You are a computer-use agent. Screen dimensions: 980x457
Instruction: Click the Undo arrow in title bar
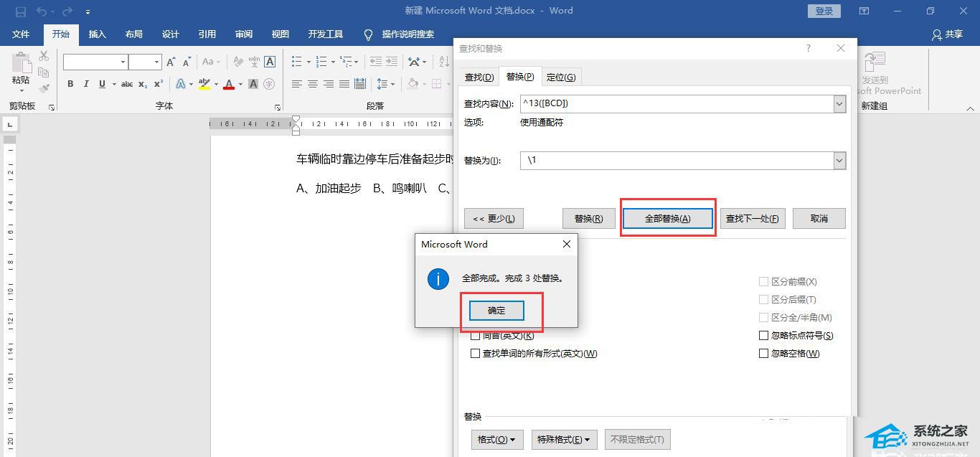coord(41,11)
